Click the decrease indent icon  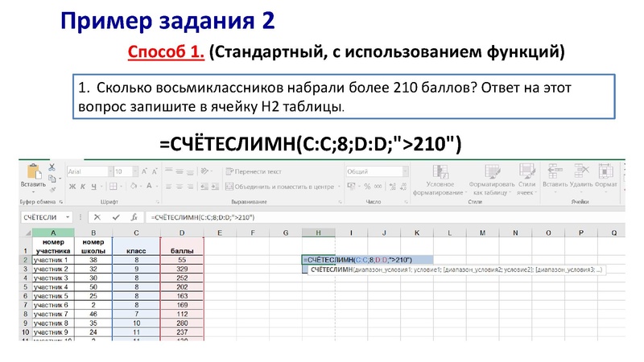coord(204,187)
